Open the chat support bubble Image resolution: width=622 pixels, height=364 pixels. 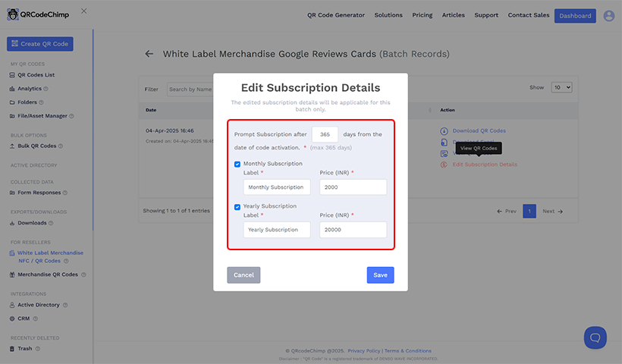[x=595, y=337]
